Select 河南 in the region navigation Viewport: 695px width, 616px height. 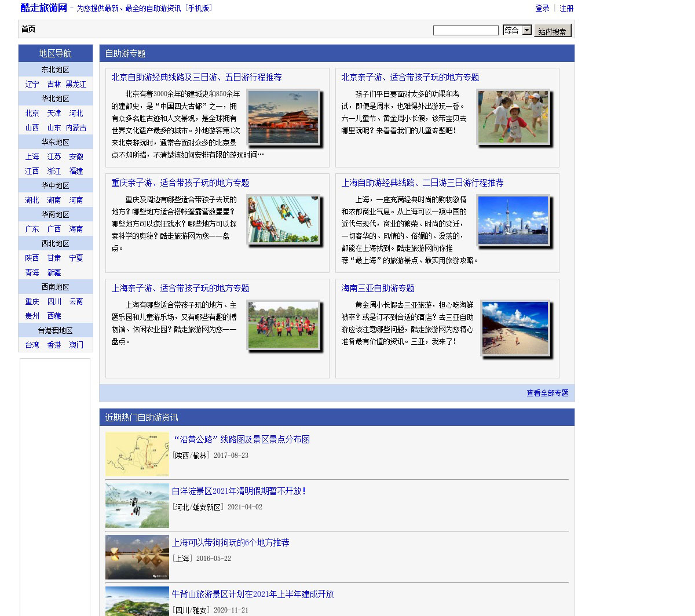tap(76, 200)
